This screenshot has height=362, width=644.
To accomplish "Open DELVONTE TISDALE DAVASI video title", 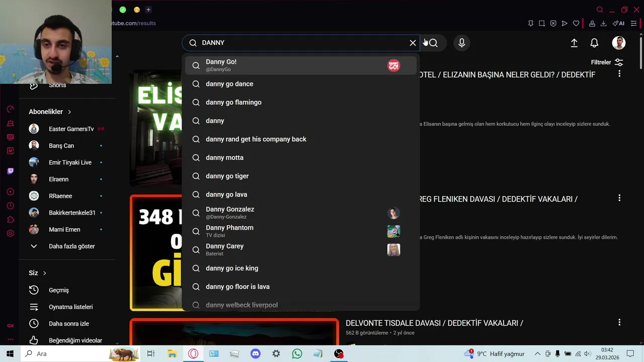I will point(434,323).
